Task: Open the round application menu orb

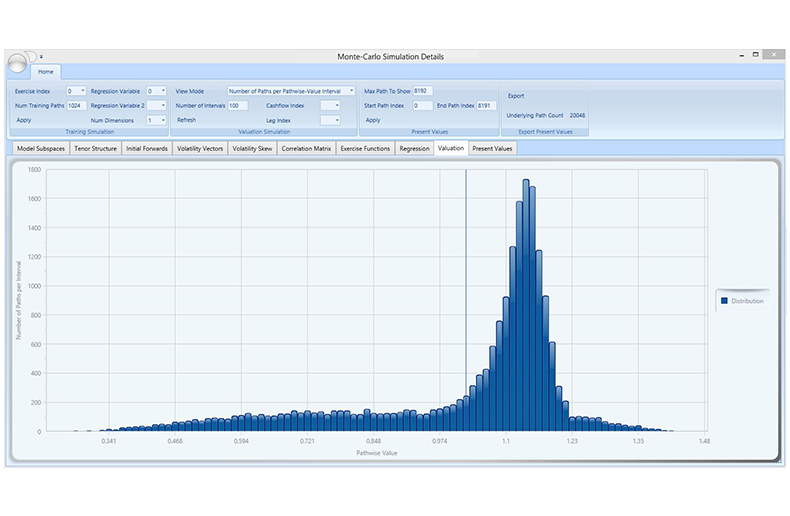Action: point(17,63)
